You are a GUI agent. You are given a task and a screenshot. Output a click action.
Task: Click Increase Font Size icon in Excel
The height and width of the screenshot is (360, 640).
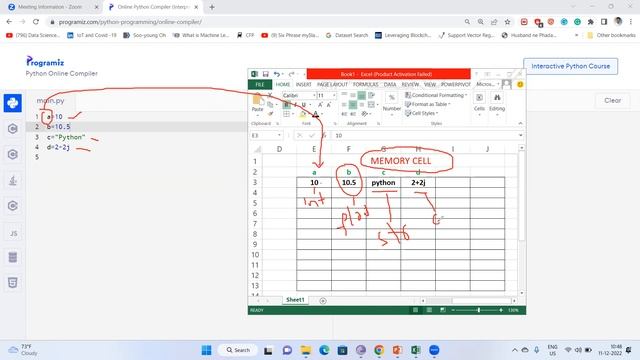click(320, 105)
